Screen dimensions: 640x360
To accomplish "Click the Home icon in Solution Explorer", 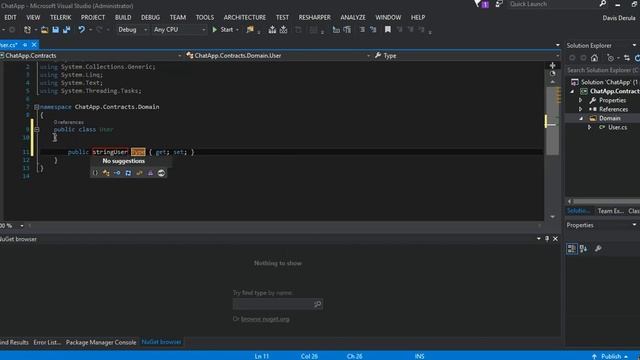I will click(x=594, y=58).
